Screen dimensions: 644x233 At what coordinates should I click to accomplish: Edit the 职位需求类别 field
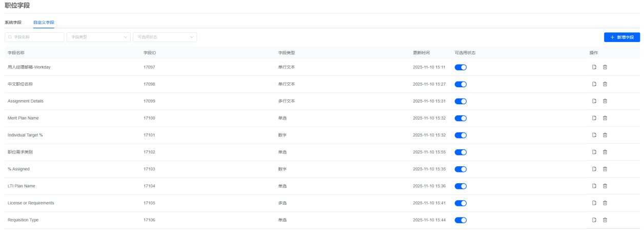(594, 152)
